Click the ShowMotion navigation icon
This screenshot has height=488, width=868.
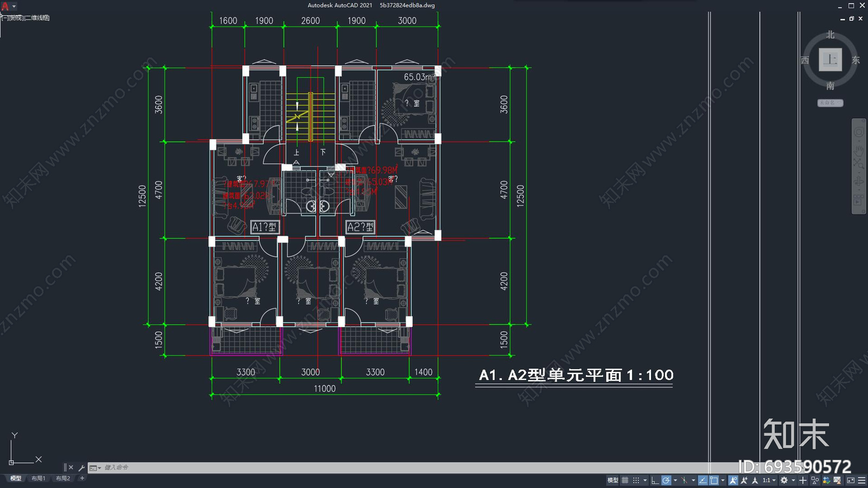pos(859,200)
